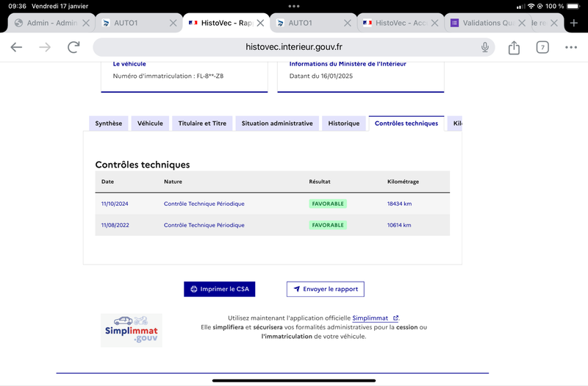Click Contrôle Technique Périodique in 11/10/2024 row
This screenshot has height=386, width=588.
[x=204, y=204]
